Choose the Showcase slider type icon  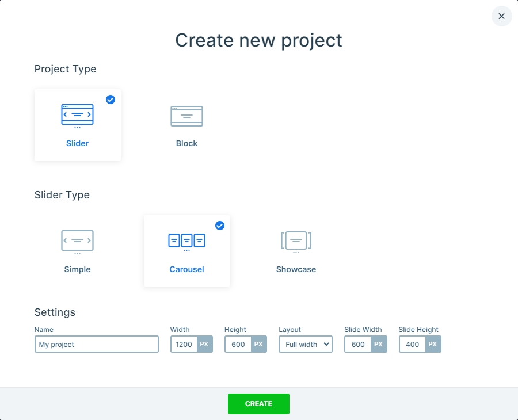click(x=296, y=242)
